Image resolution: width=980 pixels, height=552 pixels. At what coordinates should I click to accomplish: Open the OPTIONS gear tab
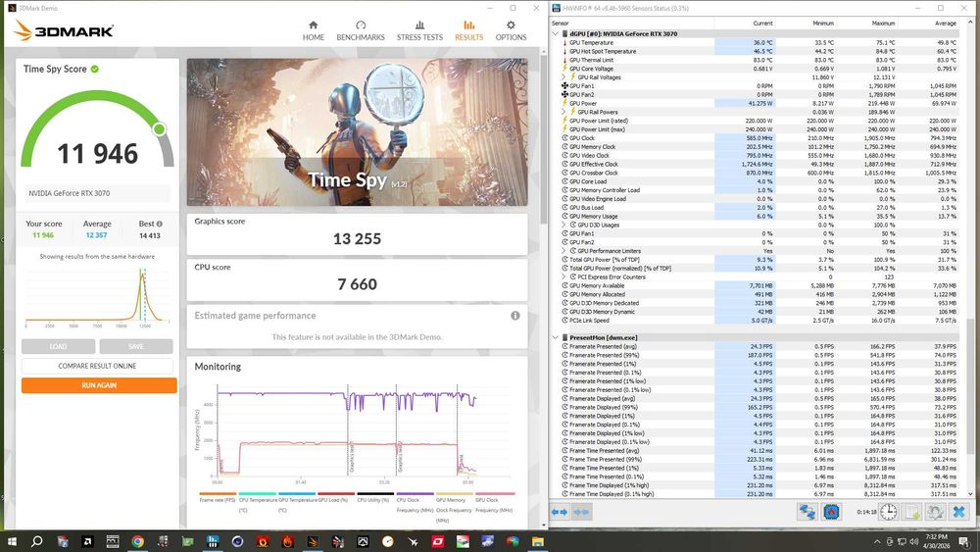tap(511, 30)
